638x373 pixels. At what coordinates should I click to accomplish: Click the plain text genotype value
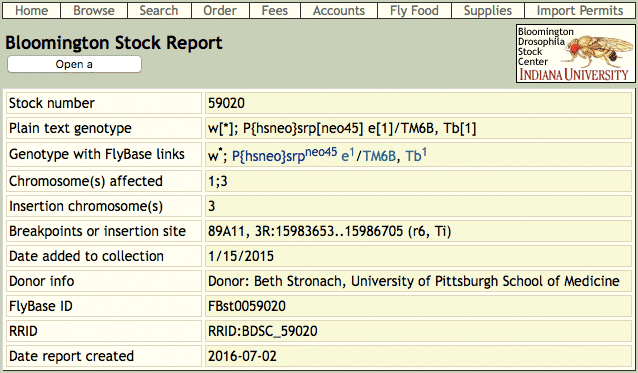pos(342,129)
